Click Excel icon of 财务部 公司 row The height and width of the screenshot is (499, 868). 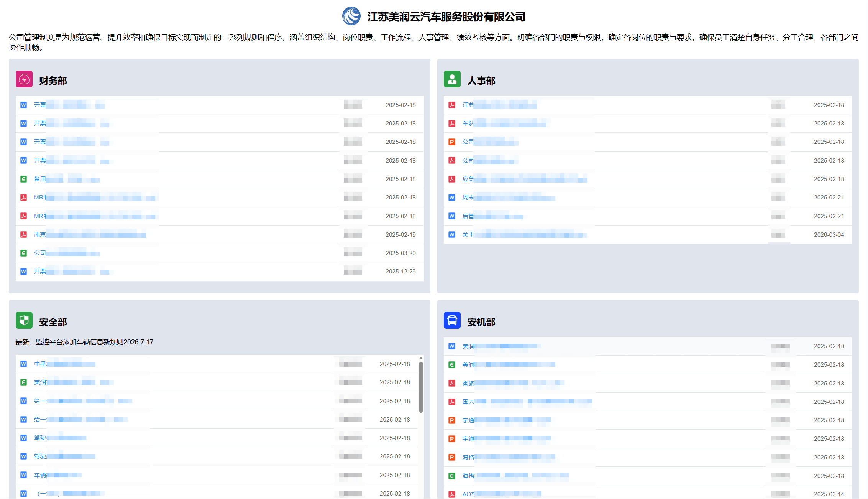tap(24, 253)
